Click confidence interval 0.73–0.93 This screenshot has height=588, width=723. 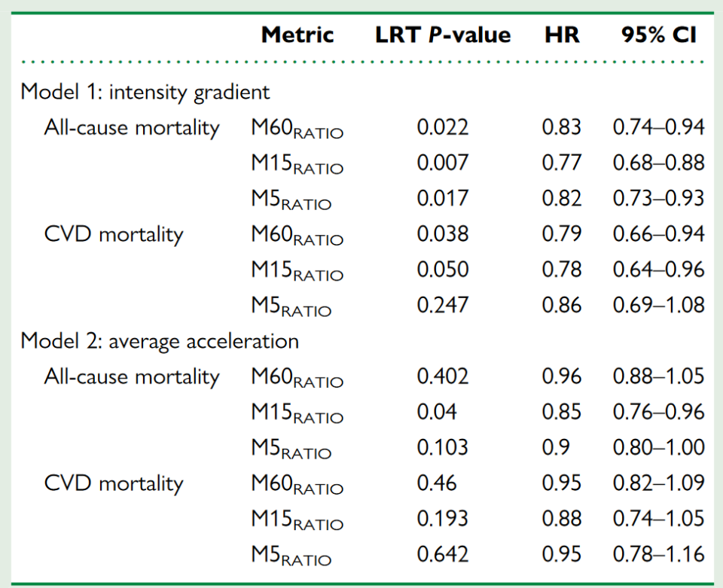[x=659, y=198]
